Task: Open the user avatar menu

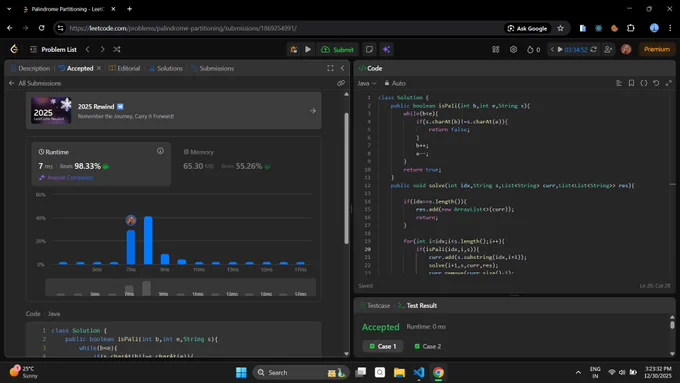Action: pyautogui.click(x=626, y=49)
